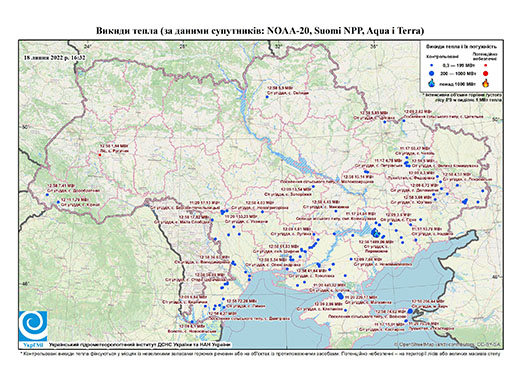Click the 0,3 — 199 MW legend label
This screenshot has width=520, height=368.
click(459, 66)
